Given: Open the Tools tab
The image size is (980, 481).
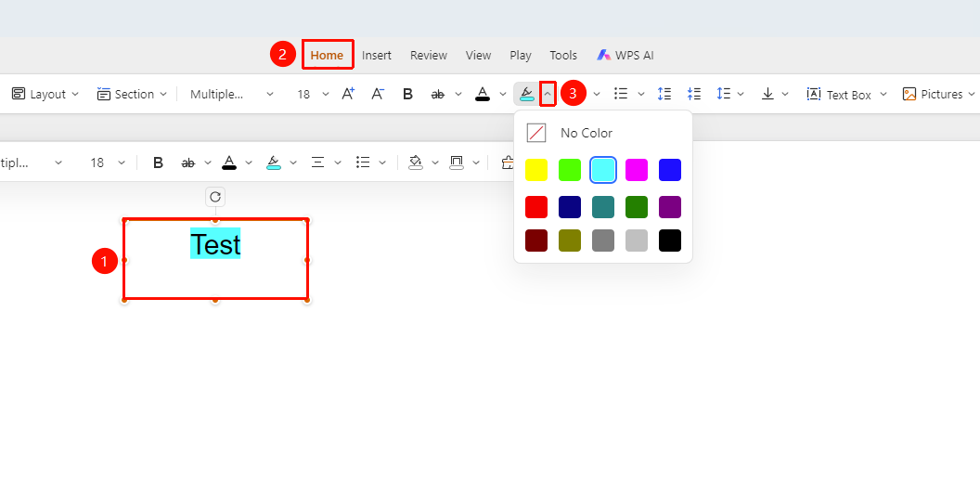Looking at the screenshot, I should coord(563,55).
